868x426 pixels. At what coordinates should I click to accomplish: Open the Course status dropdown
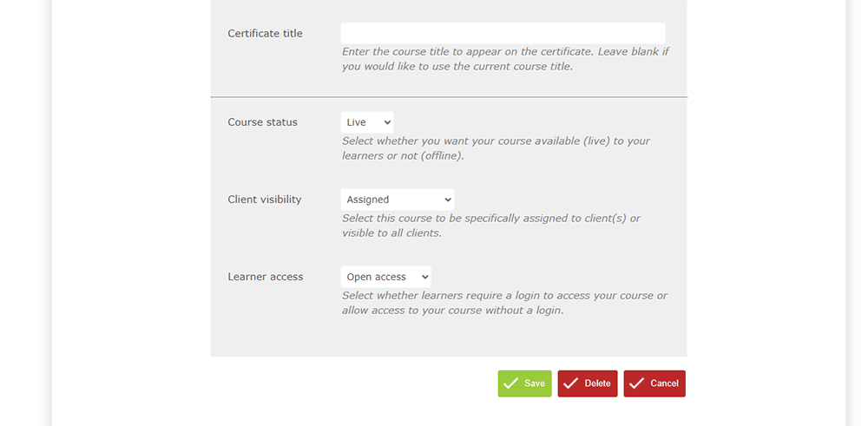pos(366,122)
